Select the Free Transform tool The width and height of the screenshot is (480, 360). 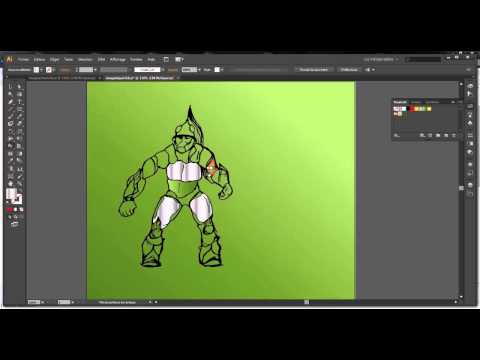[x=20, y=139]
